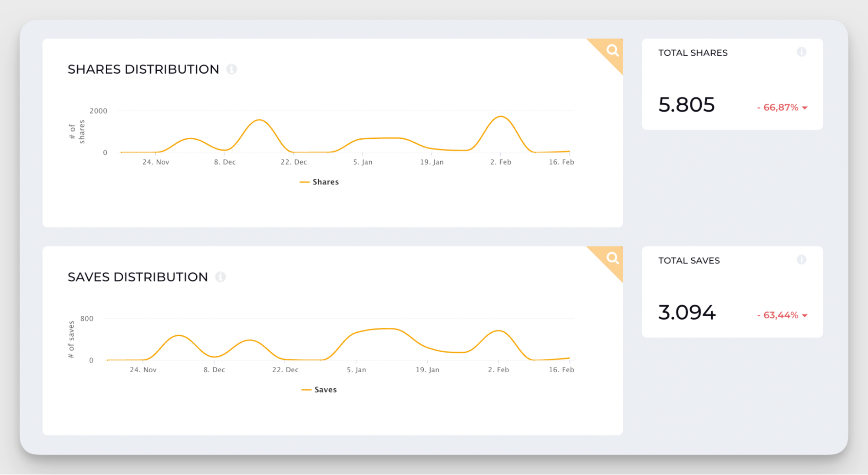The image size is (868, 475).
Task: Click the 3.094 total saves value
Action: tap(687, 312)
